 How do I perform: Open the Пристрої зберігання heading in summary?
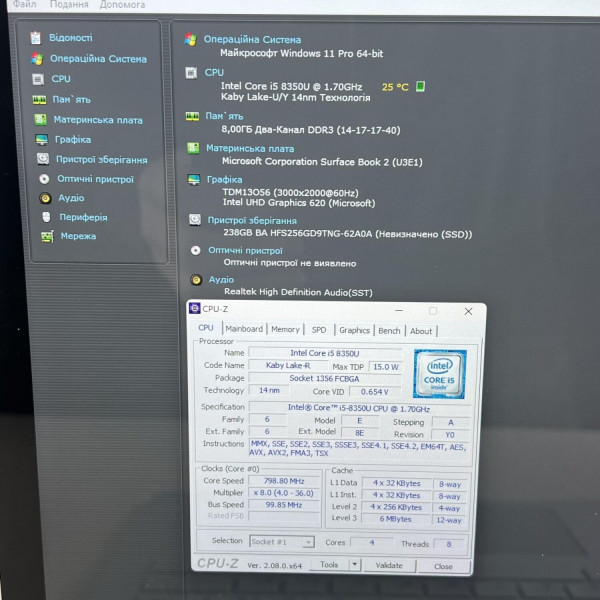click(252, 221)
